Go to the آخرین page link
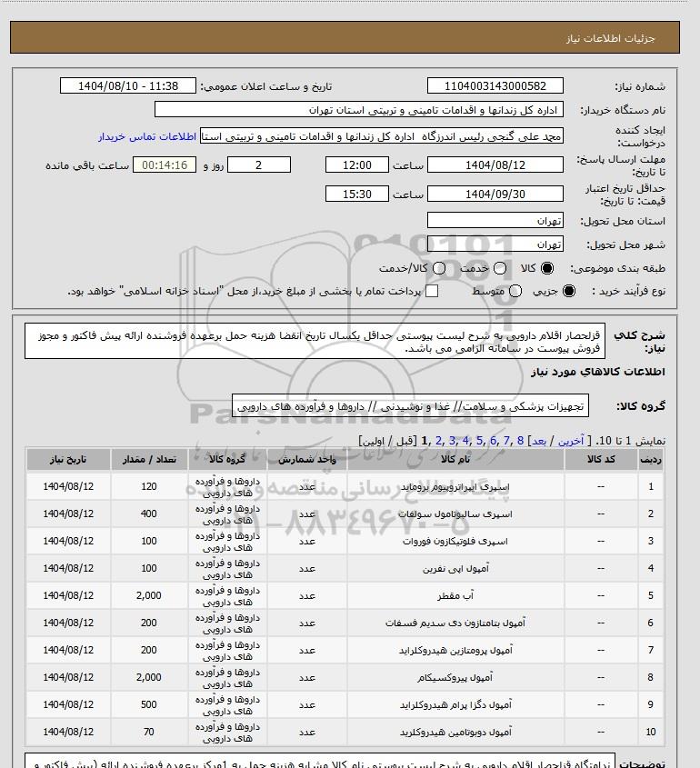This screenshot has width=700, height=768. click(571, 441)
